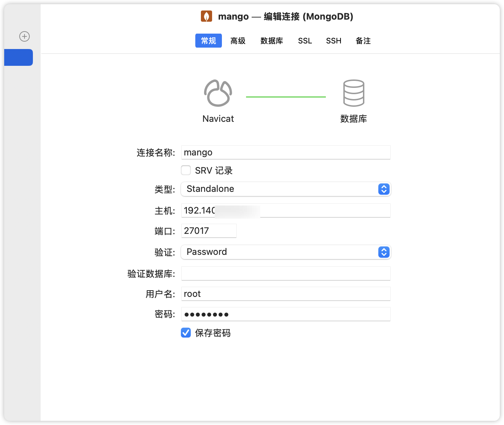Viewport: 504px width, 425px height.
Task: Enable the SRV 记录 checkbox
Action: coord(186,170)
